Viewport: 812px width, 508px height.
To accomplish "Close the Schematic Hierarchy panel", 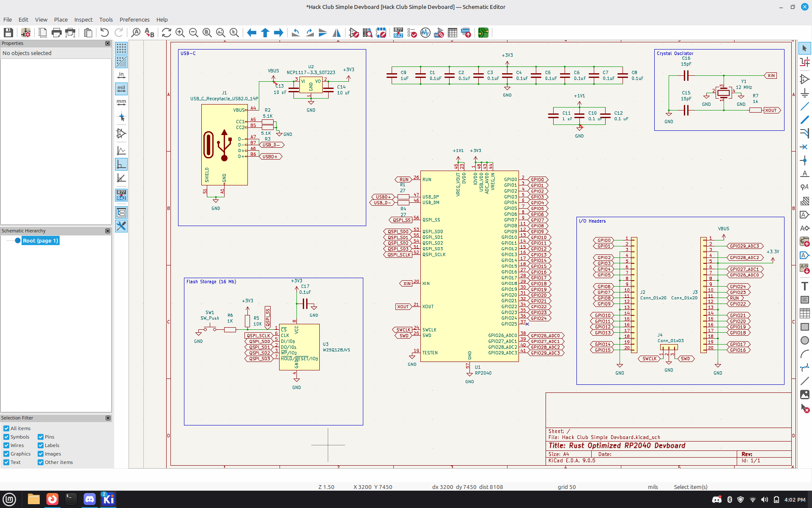I will pos(107,231).
